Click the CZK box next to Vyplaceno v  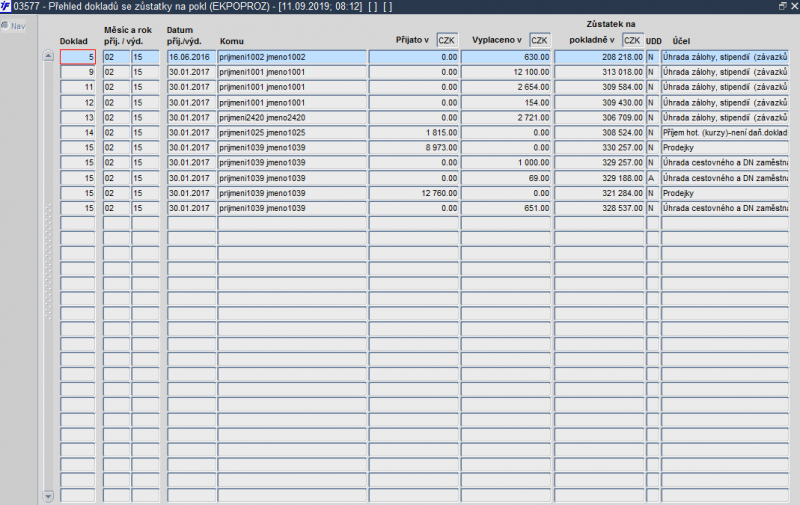pyautogui.click(x=540, y=40)
